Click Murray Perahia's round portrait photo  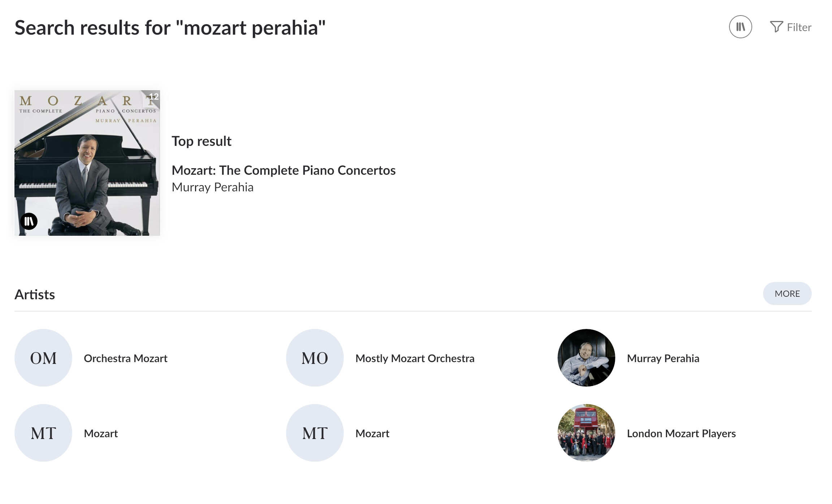pos(586,358)
